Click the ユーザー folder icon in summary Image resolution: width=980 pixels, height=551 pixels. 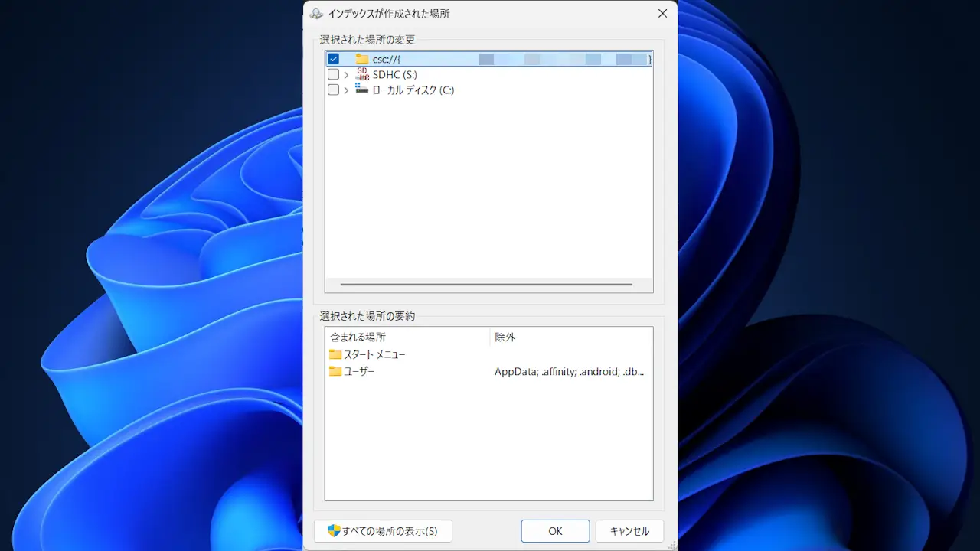pyautogui.click(x=335, y=371)
